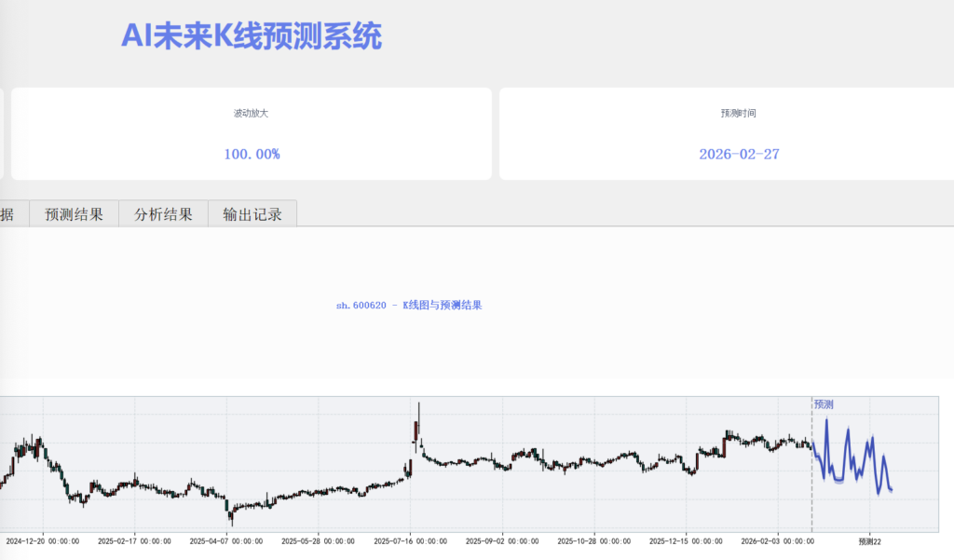The width and height of the screenshot is (954, 560).
Task: Click the 2026-02-03 date axis label
Action: pyautogui.click(x=777, y=540)
